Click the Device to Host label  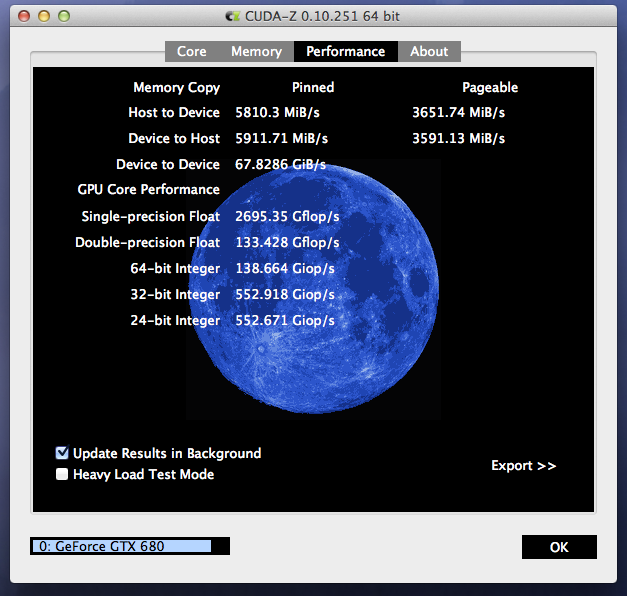click(x=174, y=138)
